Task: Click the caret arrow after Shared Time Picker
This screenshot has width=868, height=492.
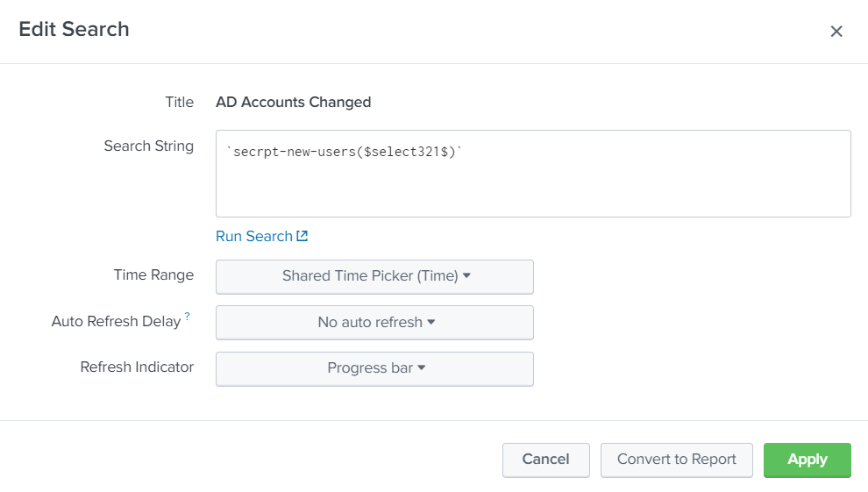Action: [466, 275]
